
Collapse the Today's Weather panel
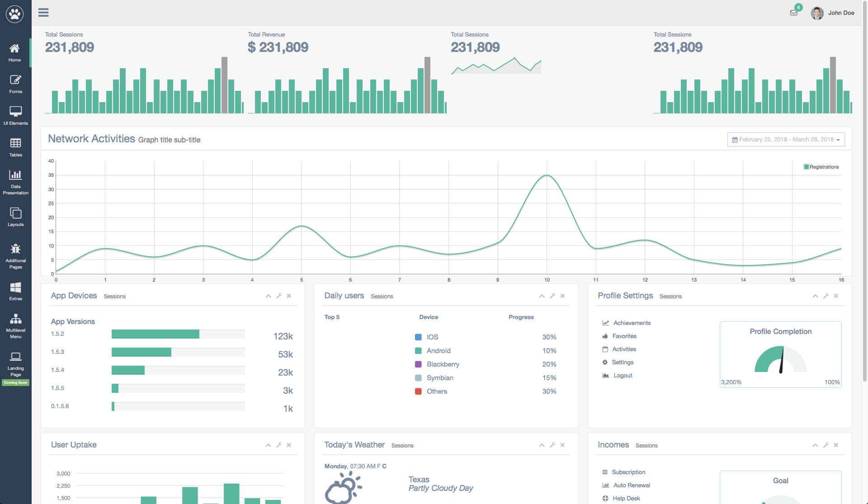542,445
